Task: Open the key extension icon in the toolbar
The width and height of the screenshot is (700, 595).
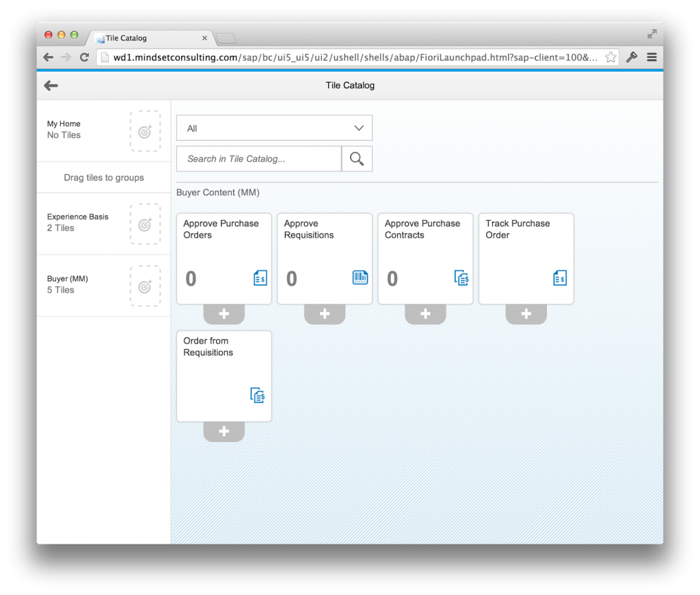Action: click(x=632, y=57)
